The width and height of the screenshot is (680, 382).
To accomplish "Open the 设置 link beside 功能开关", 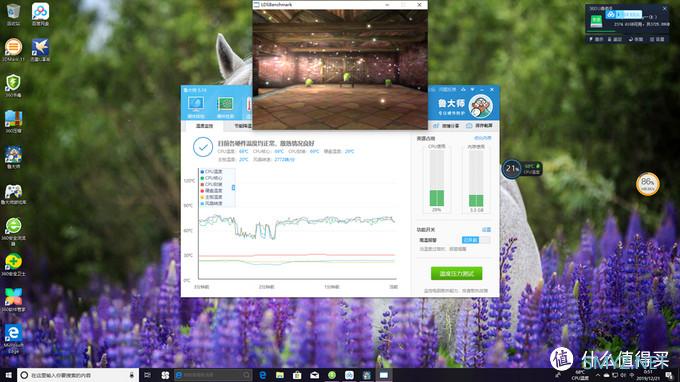I will pos(487,229).
